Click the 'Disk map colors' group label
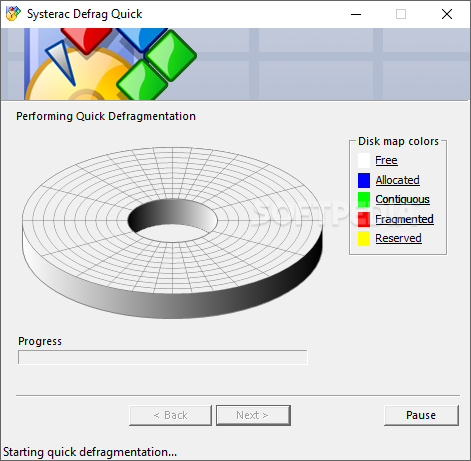This screenshot has height=461, width=471. (398, 141)
